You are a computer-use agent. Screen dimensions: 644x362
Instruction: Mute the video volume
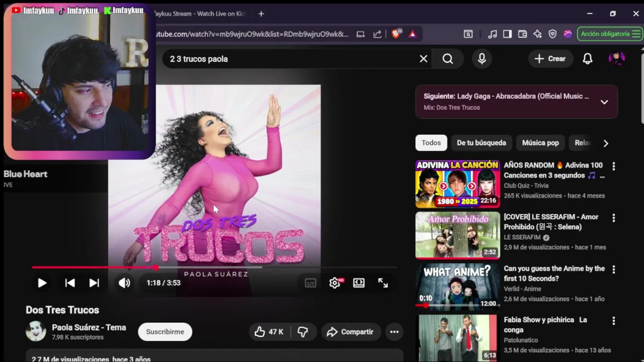coord(124,283)
